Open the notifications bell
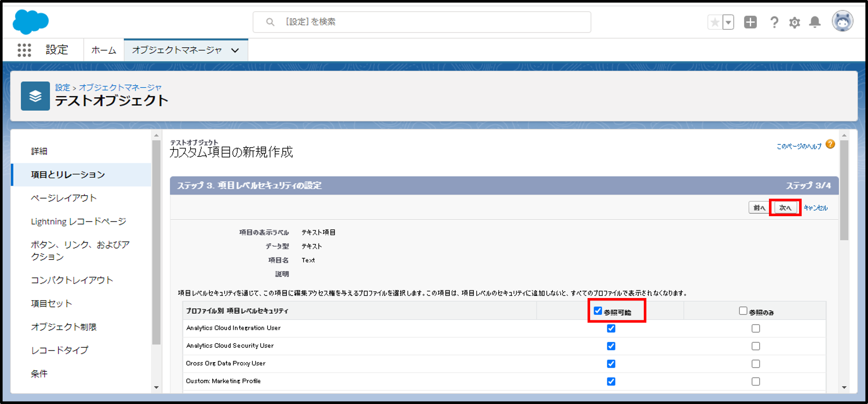Image resolution: width=868 pixels, height=404 pixels. pyautogui.click(x=815, y=22)
